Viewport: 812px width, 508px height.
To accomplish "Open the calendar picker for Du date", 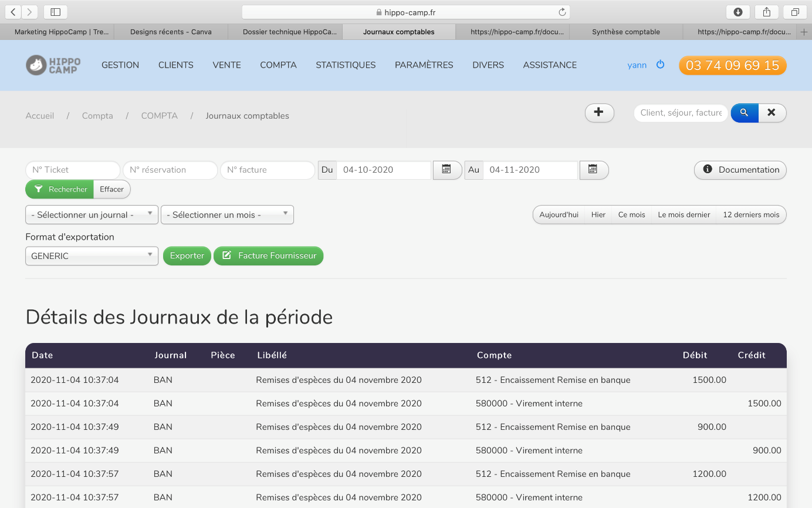I will point(446,170).
